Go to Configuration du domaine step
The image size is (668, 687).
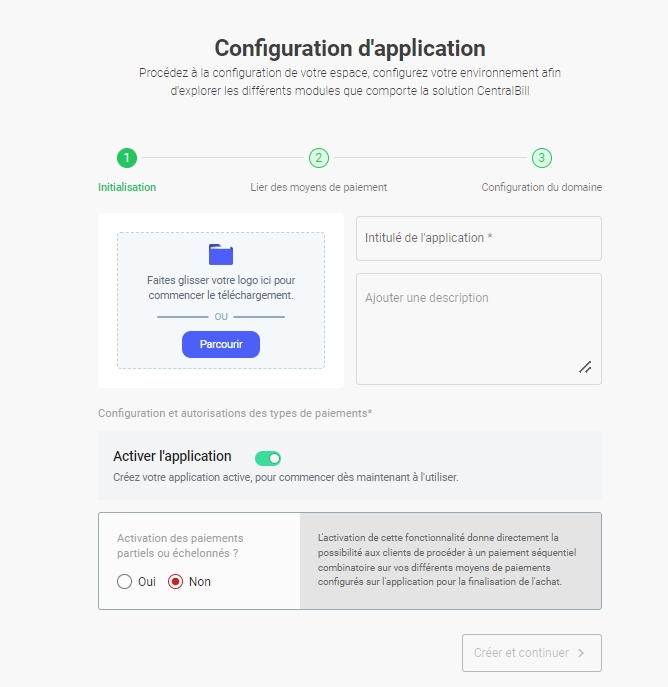pos(541,187)
